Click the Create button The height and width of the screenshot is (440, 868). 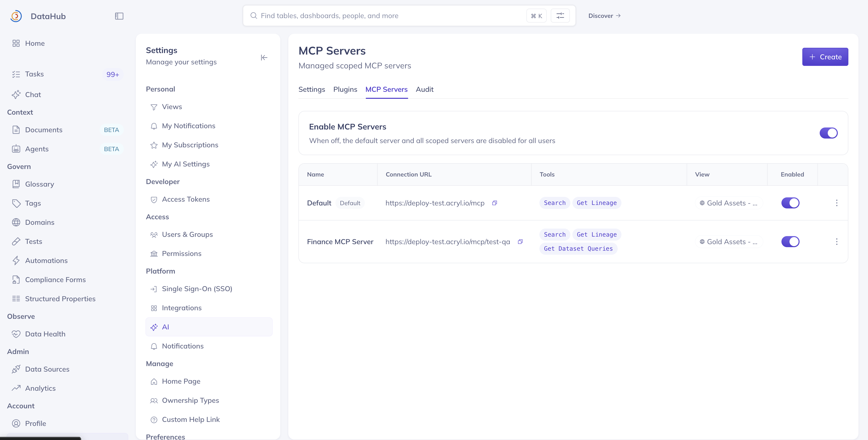(825, 57)
